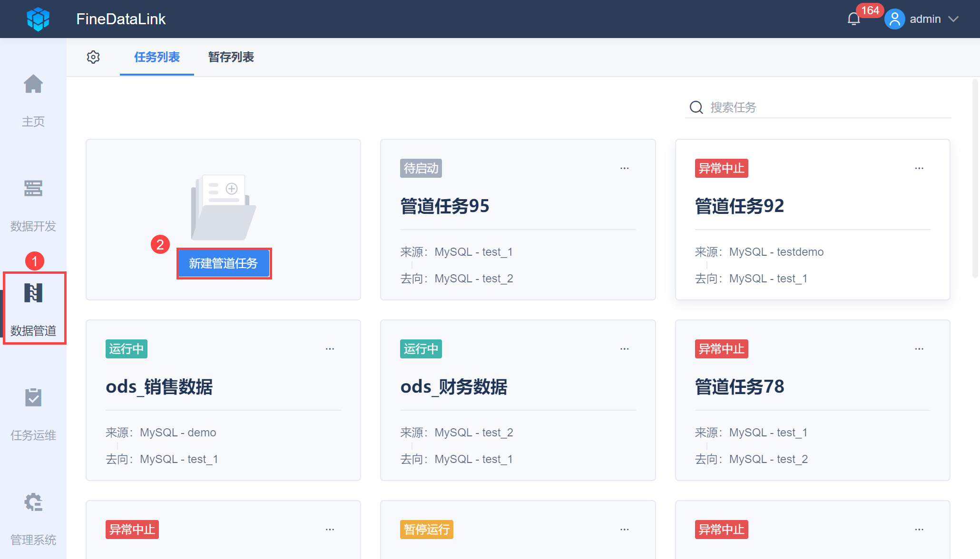The height and width of the screenshot is (559, 980).
Task: Click the 搜索任务 search field
Action: (818, 107)
